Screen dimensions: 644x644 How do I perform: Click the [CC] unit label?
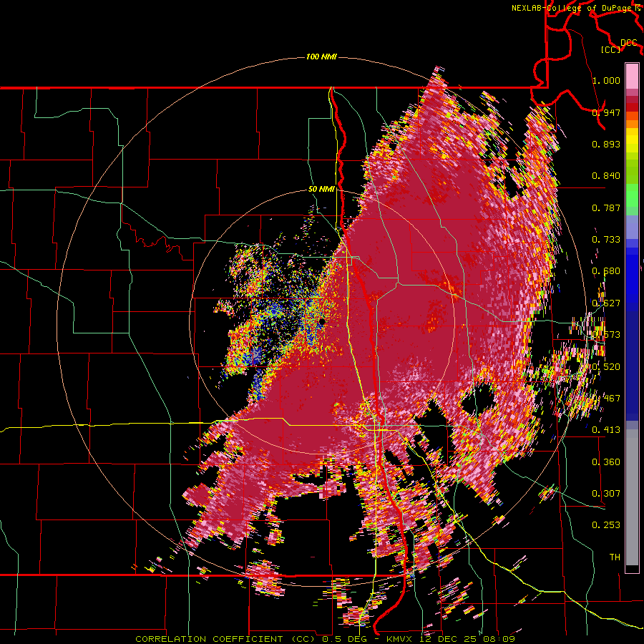coord(611,49)
